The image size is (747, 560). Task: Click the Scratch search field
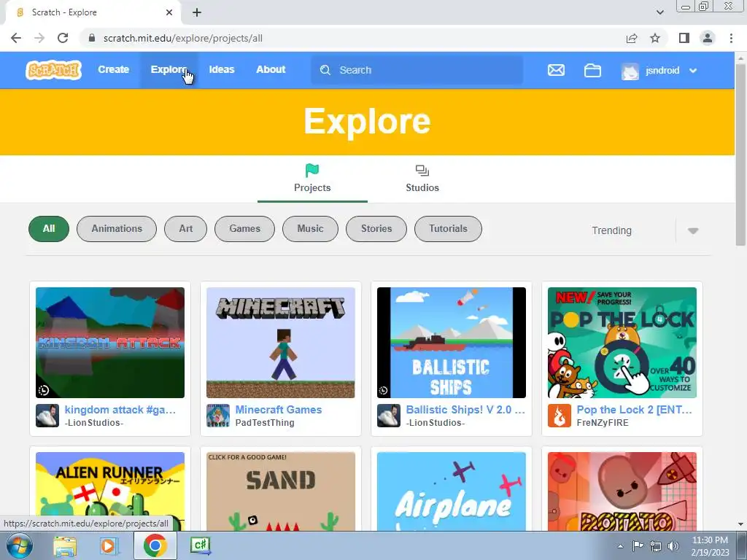(417, 70)
